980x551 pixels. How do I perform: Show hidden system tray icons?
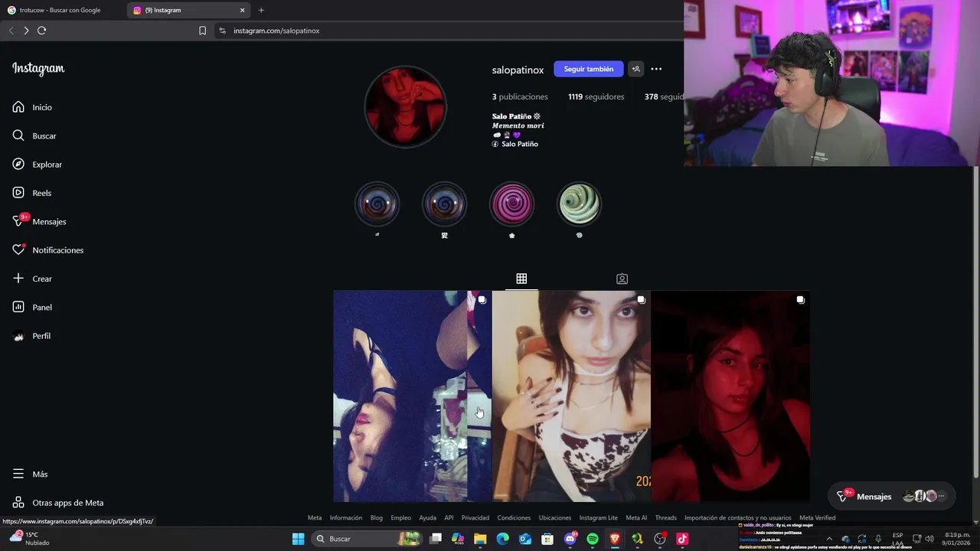point(828,539)
